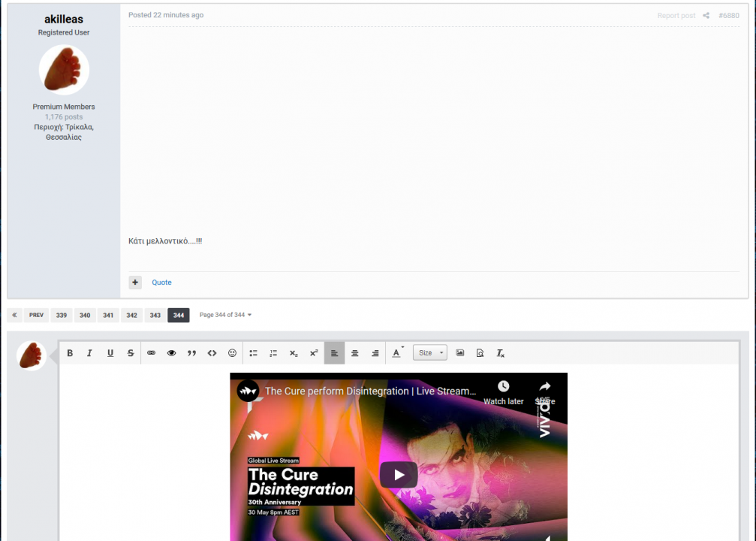The height and width of the screenshot is (541, 756).
Task: Insert a numbered list
Action: tap(273, 353)
